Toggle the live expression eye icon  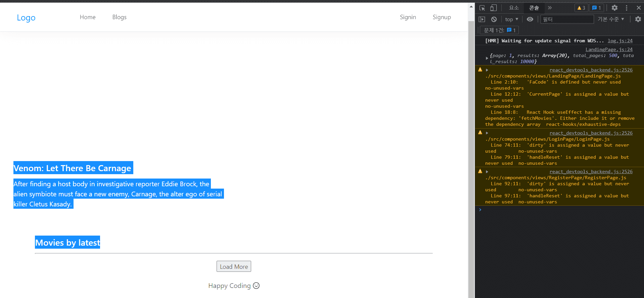(x=530, y=19)
